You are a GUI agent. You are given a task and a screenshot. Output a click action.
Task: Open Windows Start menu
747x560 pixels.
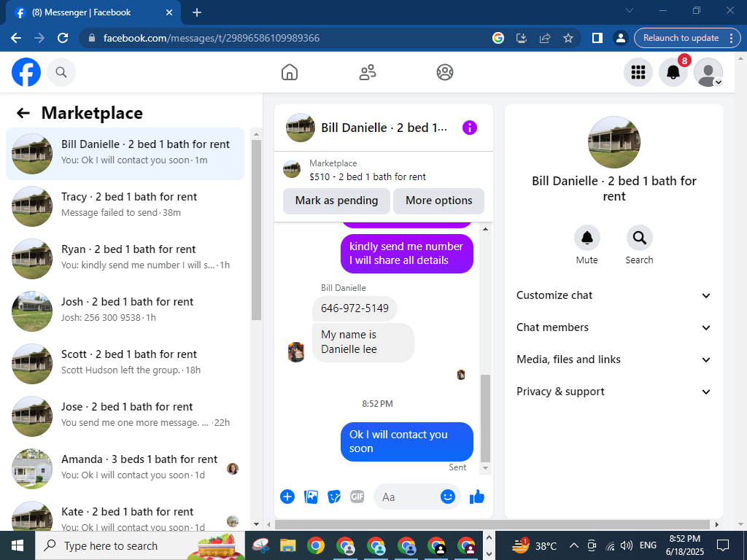[x=18, y=545]
